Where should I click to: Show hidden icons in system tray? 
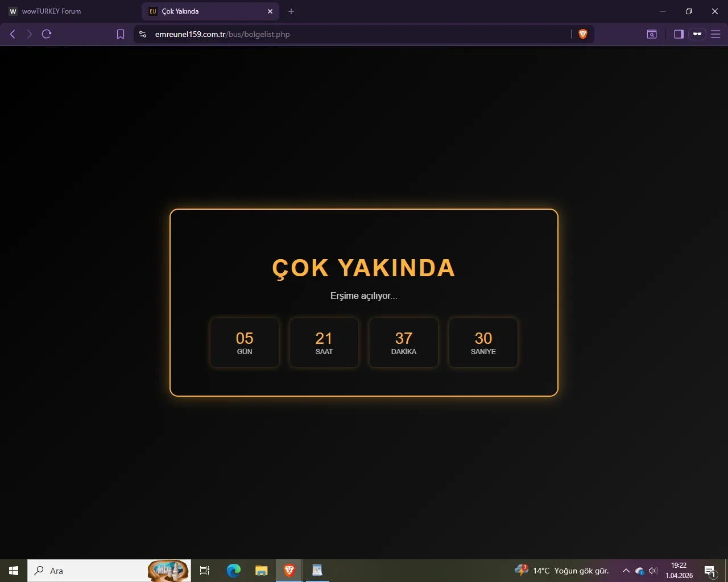625,571
